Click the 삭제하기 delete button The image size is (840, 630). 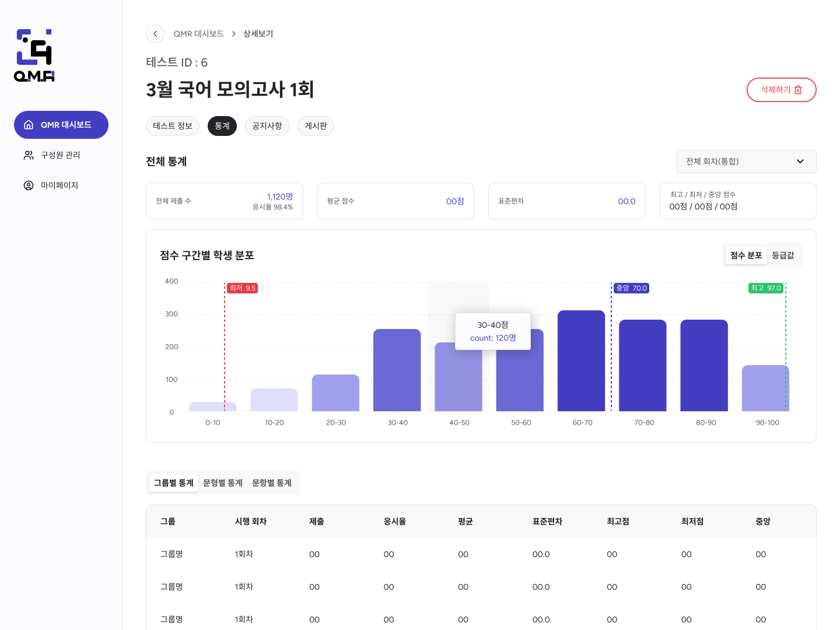coord(782,90)
